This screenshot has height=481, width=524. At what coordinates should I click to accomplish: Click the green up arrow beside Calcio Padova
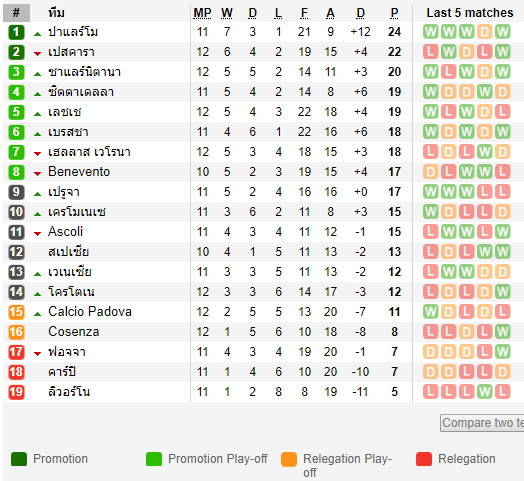pos(37,314)
